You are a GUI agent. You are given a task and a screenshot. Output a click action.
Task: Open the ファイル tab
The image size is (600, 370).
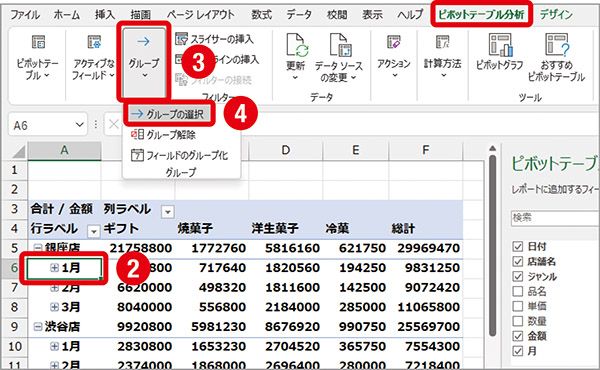(x=25, y=15)
